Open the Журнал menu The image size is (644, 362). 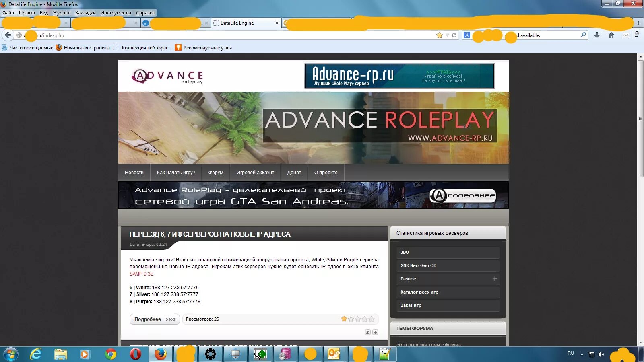tap(62, 13)
